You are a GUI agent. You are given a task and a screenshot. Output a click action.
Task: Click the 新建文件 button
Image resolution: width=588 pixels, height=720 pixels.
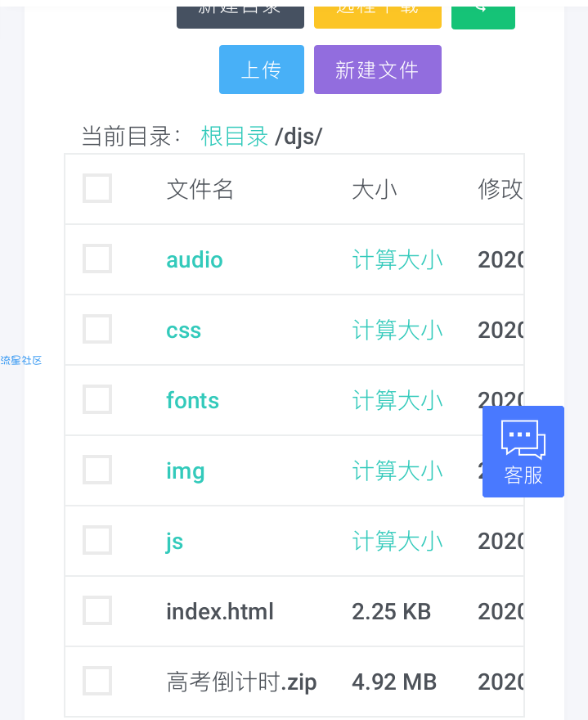tap(377, 70)
